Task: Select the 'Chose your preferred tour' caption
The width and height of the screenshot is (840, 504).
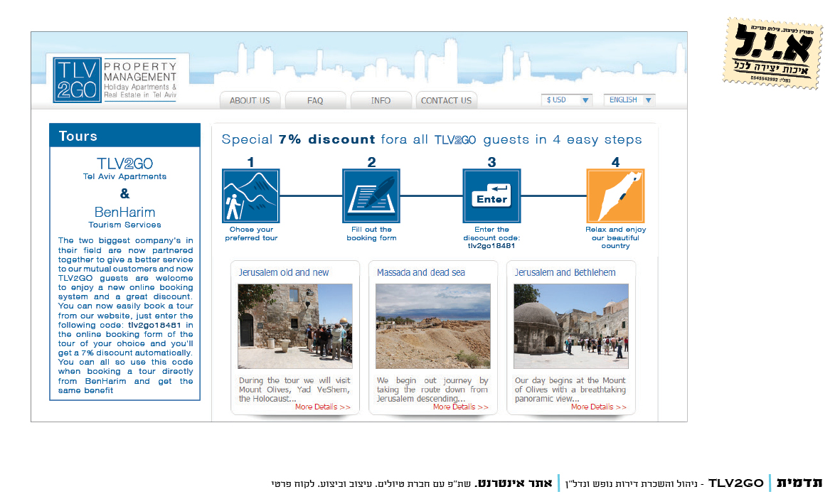Action: point(251,234)
